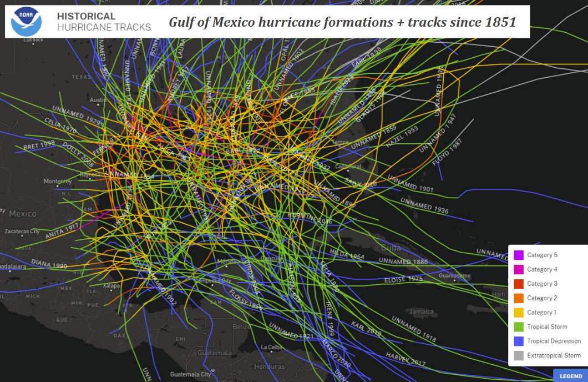This screenshot has width=588, height=382.
Task: Select the UNNAMED 1936 track label
Action: pyautogui.click(x=424, y=206)
